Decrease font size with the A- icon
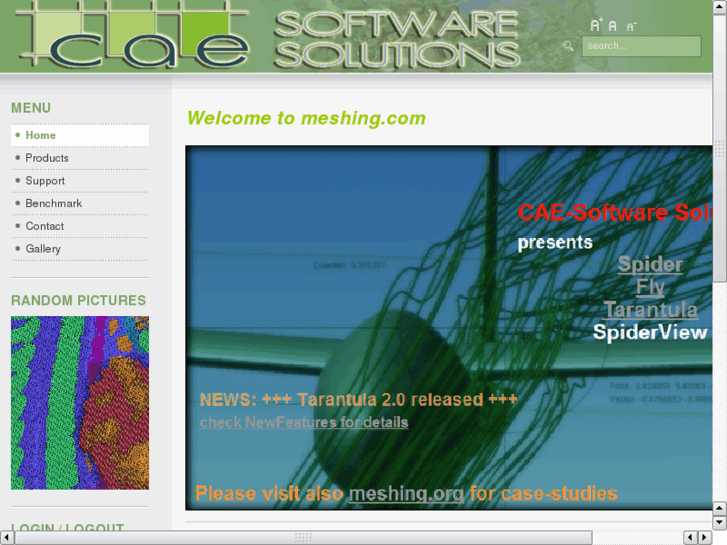 click(x=631, y=27)
